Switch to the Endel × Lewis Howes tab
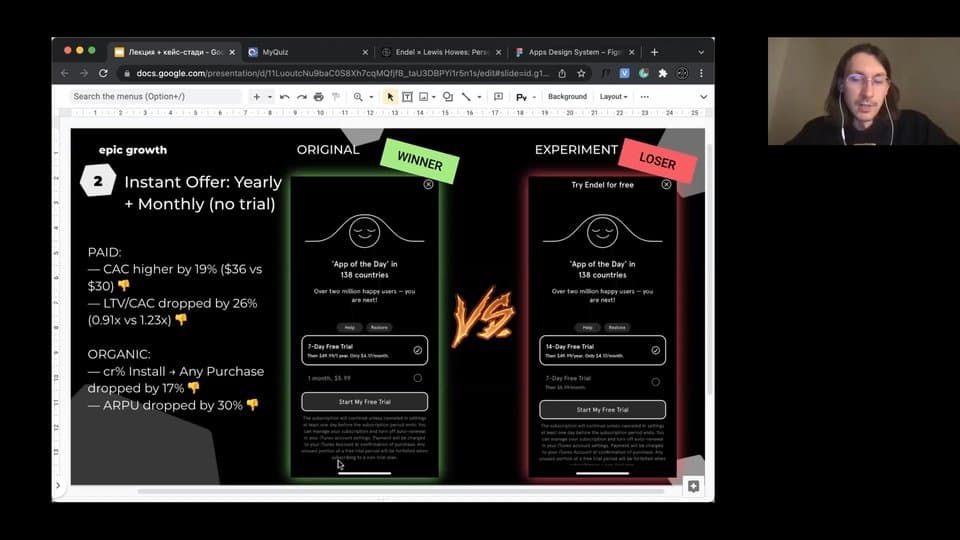The width and height of the screenshot is (960, 540). coord(441,52)
